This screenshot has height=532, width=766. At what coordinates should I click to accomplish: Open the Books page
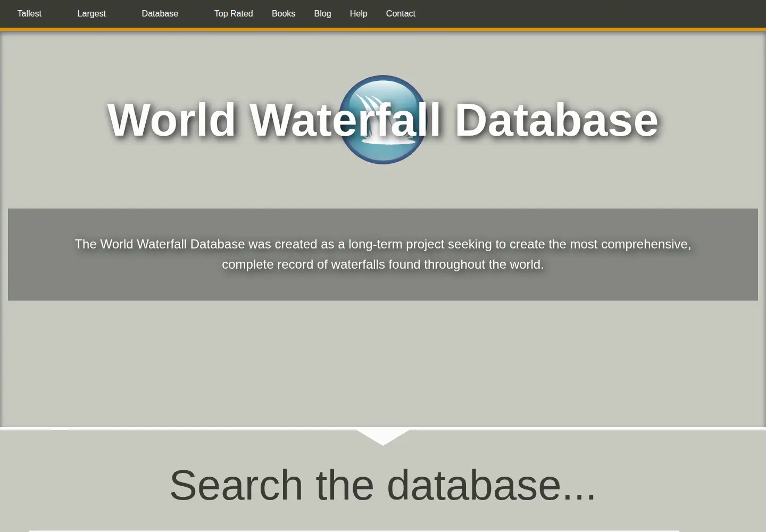click(x=284, y=14)
